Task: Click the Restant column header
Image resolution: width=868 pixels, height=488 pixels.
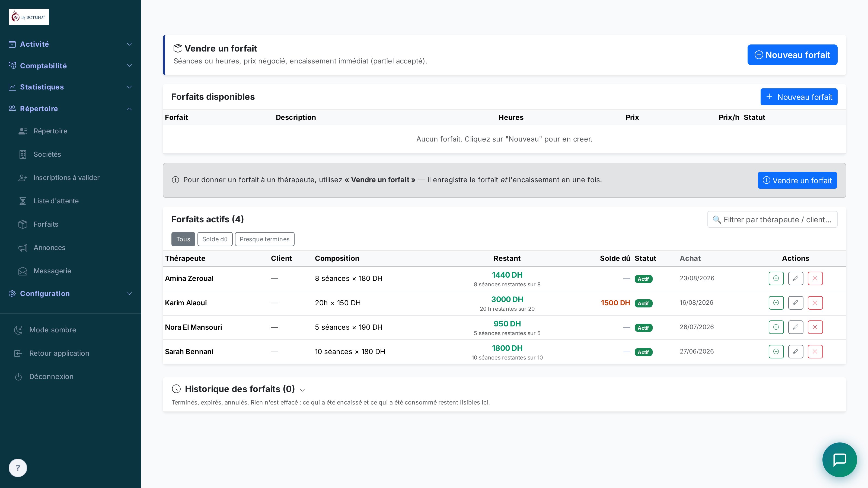Action: click(x=507, y=258)
